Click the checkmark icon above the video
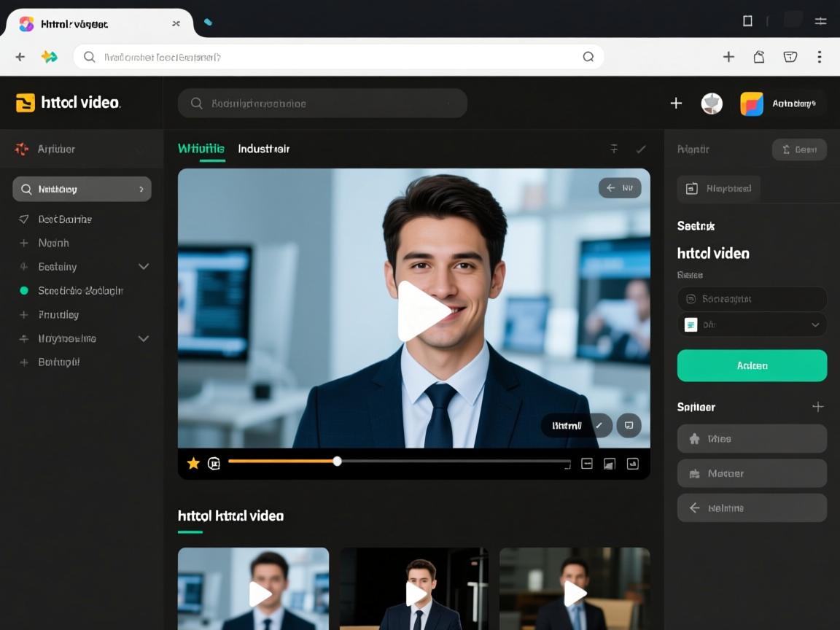Image resolution: width=840 pixels, height=630 pixels. tap(641, 149)
